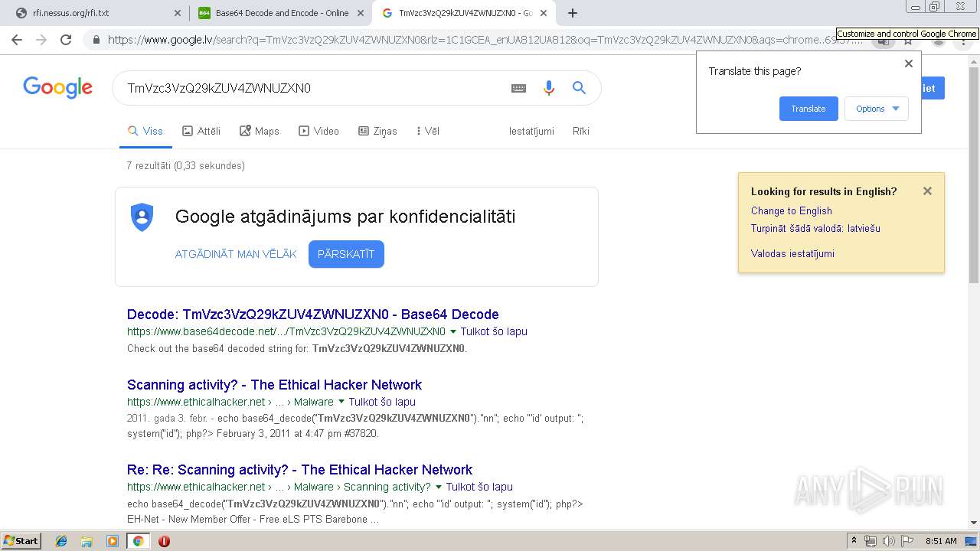Image resolution: width=980 pixels, height=551 pixels.
Task: Click the red Opera-like taskbar icon
Action: [x=164, y=541]
